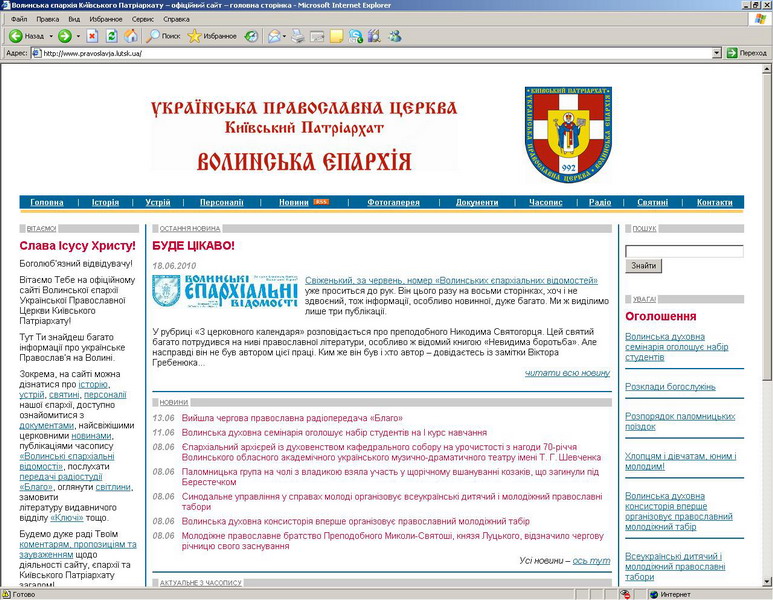Click the Переход go button
Screen dimensions: 773x600
(x=746, y=52)
